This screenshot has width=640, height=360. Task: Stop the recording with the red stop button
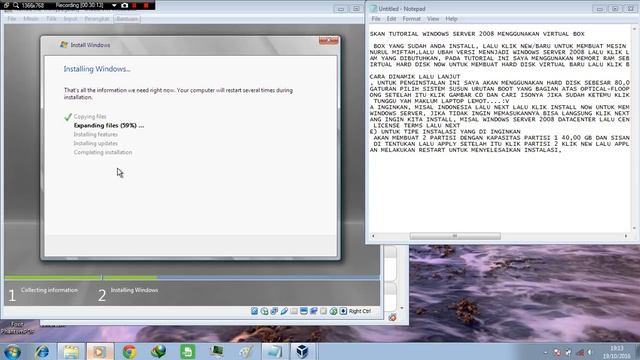click(x=146, y=5)
